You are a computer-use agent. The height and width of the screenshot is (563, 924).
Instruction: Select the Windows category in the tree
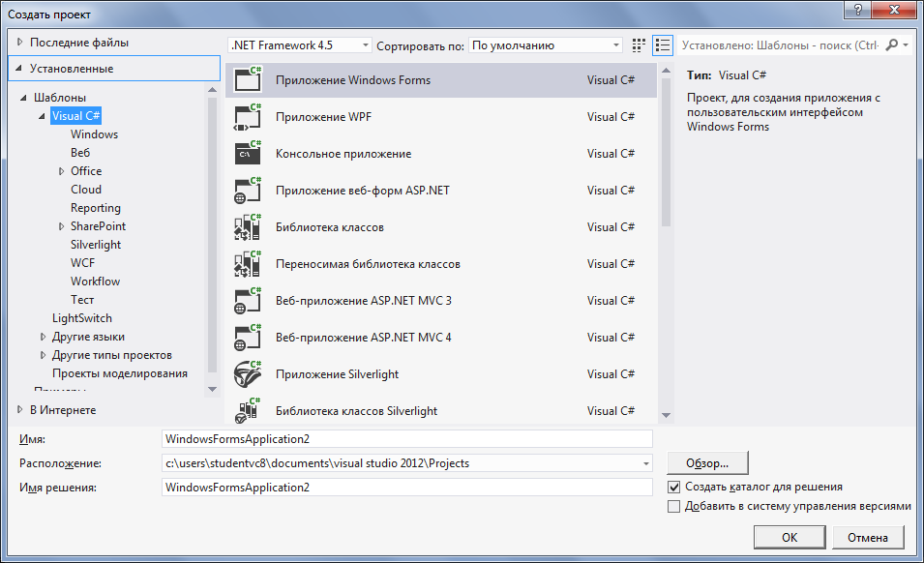coord(94,134)
